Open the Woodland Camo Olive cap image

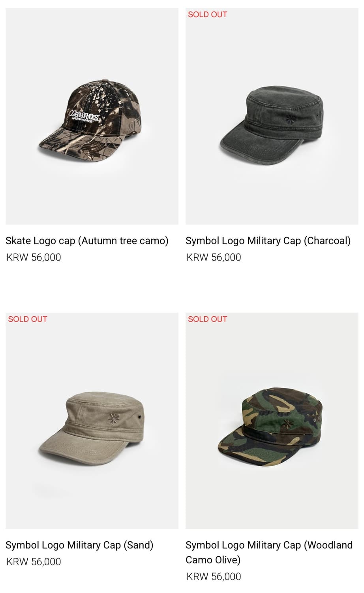[272, 421]
